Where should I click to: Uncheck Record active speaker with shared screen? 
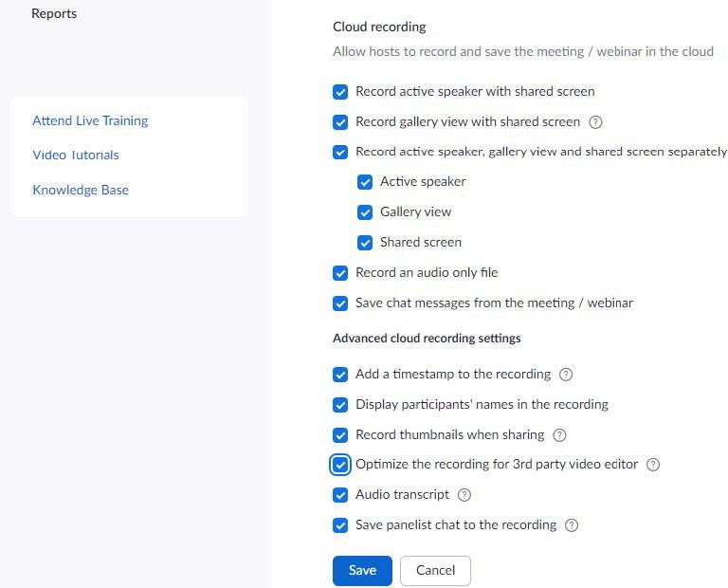(340, 92)
